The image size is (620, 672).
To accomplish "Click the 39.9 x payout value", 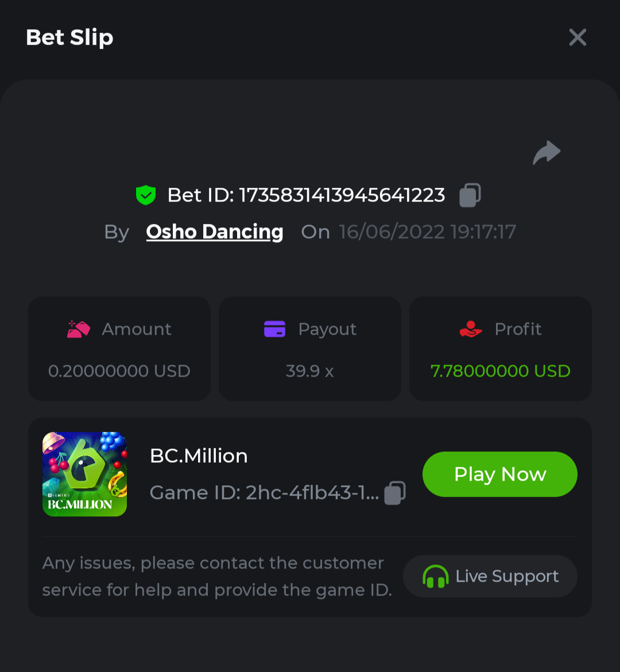I will coord(310,371).
